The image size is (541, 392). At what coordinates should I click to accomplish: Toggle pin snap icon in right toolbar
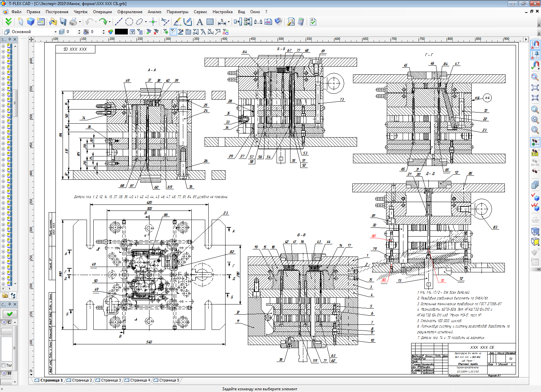[x=535, y=54]
